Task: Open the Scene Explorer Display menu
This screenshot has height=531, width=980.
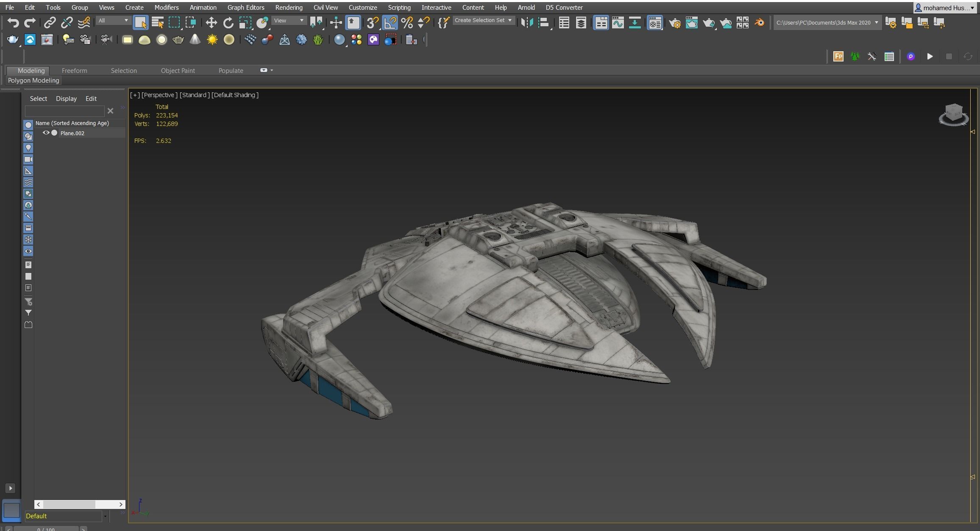Action: pos(66,98)
